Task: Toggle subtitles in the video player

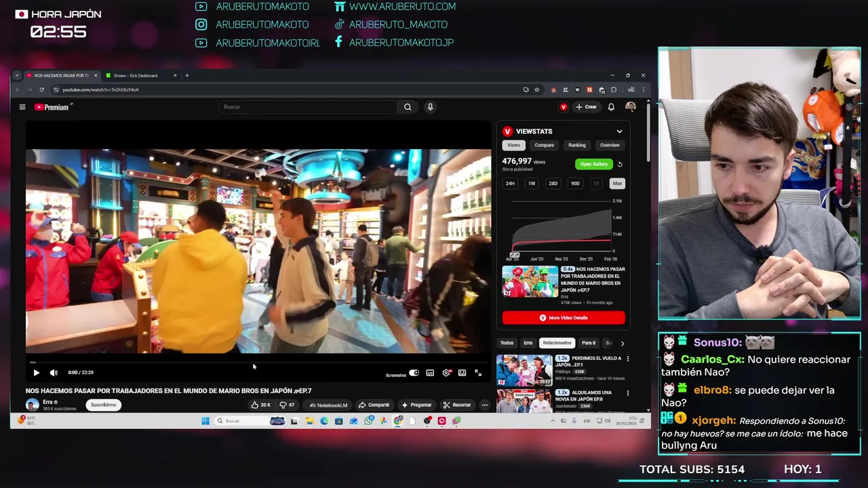Action: 430,373
